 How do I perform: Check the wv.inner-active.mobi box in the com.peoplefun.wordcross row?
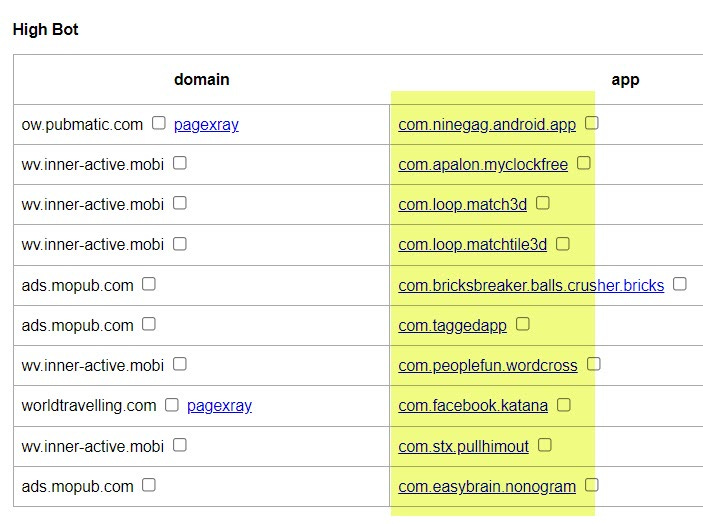click(180, 364)
